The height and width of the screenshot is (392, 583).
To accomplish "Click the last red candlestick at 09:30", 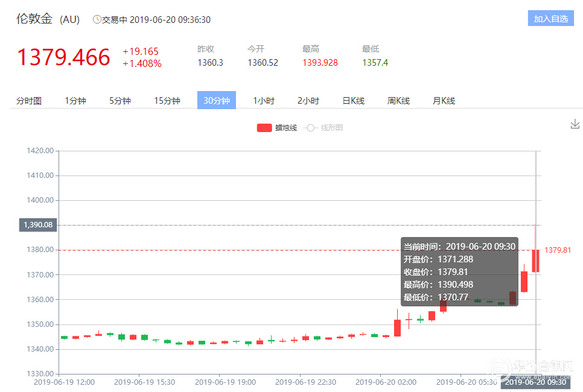I will tap(535, 261).
